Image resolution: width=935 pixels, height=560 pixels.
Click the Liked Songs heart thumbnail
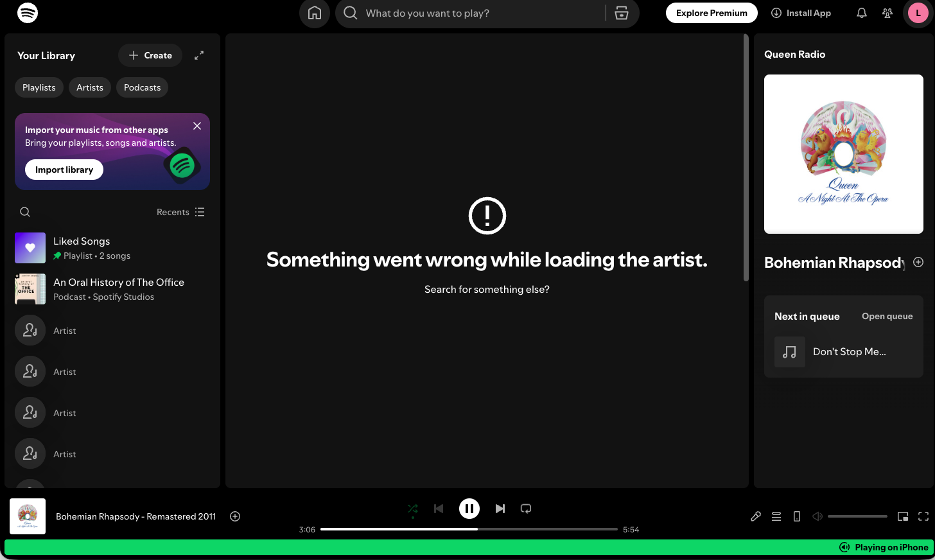point(30,248)
